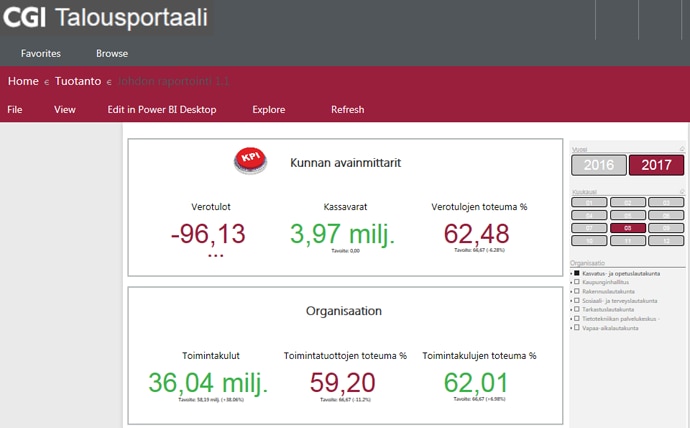Open the File menu
Viewport: 690px width, 428px height.
click(x=15, y=110)
